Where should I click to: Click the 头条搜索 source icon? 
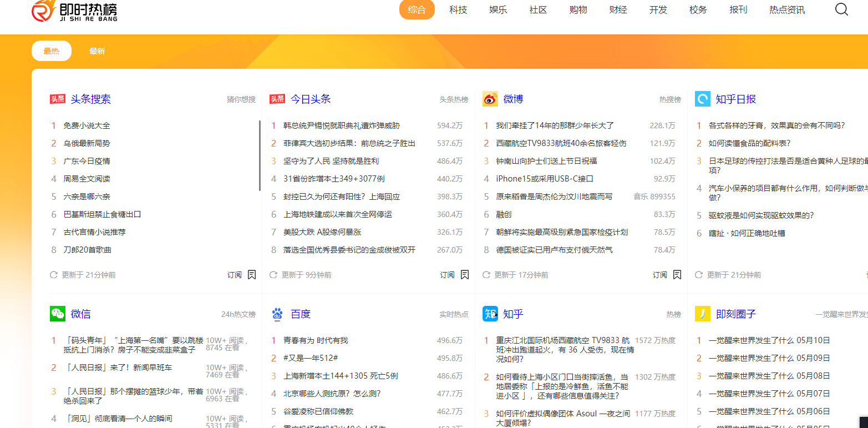(58, 99)
